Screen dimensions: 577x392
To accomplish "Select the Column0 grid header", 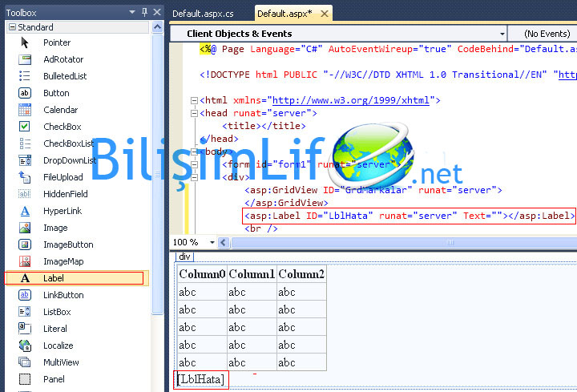I will 202,274.
